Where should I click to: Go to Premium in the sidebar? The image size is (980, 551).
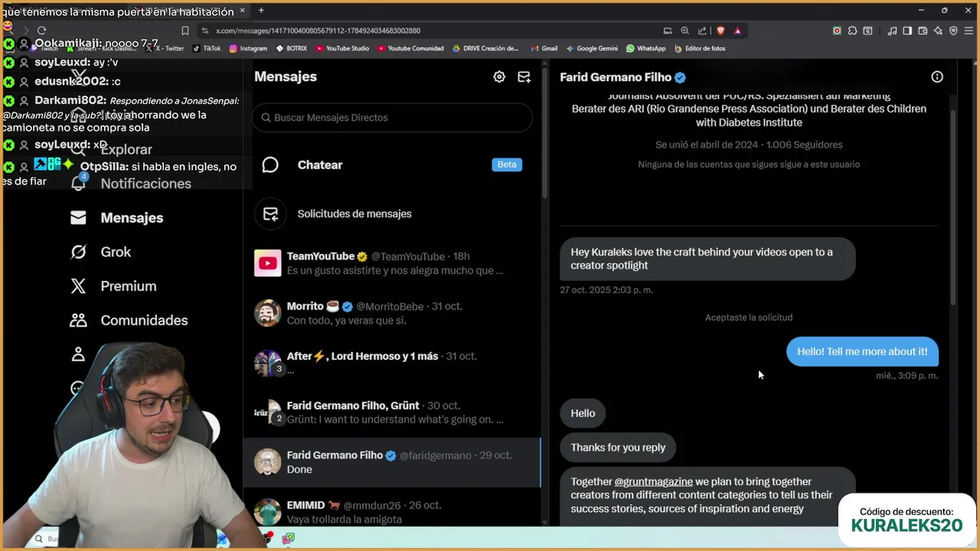coord(129,286)
